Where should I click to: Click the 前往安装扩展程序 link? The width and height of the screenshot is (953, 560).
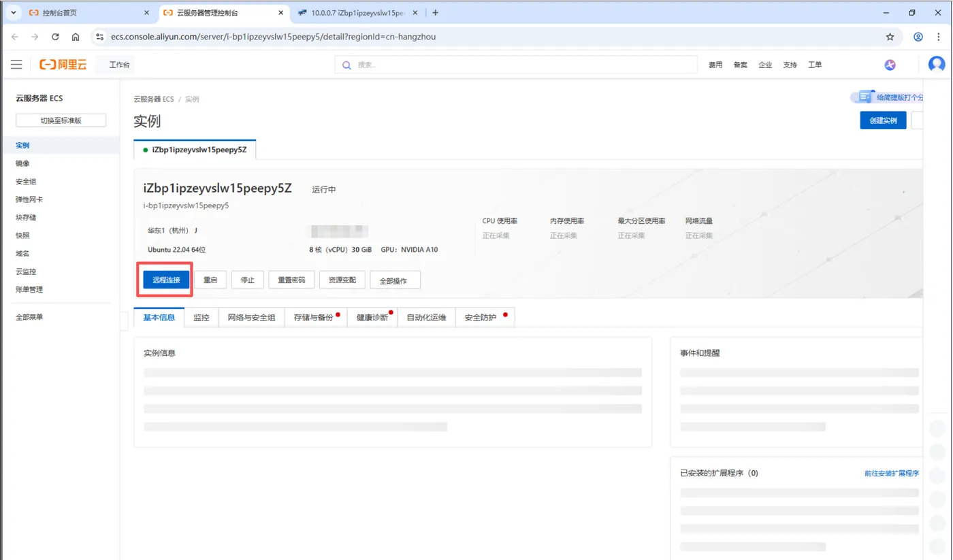click(x=892, y=473)
